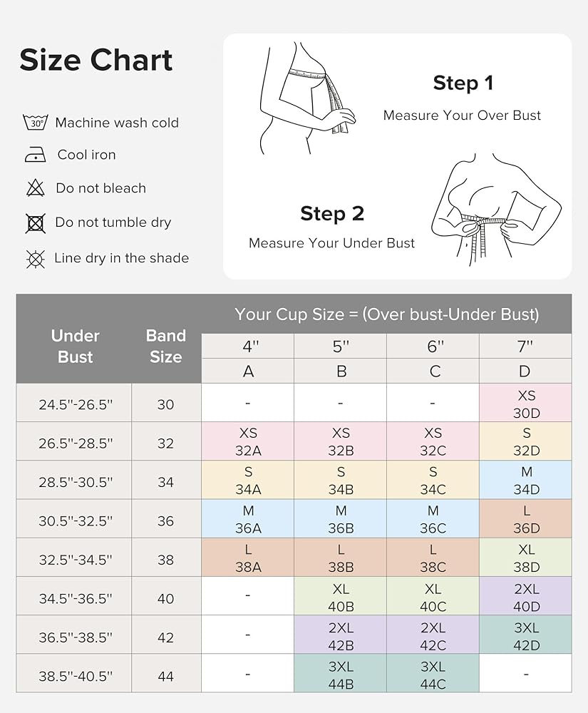Select the Step 1 over bust illustration
The height and width of the screenshot is (713, 588).
(x=307, y=98)
